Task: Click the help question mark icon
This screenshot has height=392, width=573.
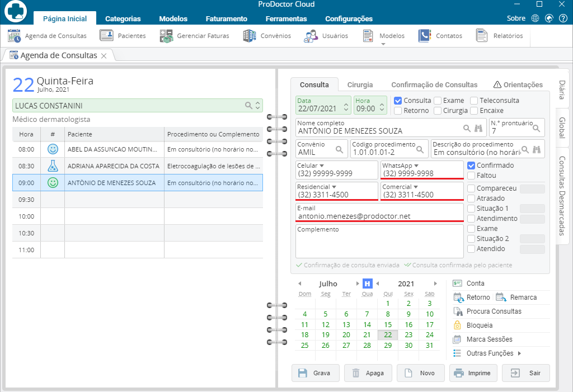Action: [563, 18]
